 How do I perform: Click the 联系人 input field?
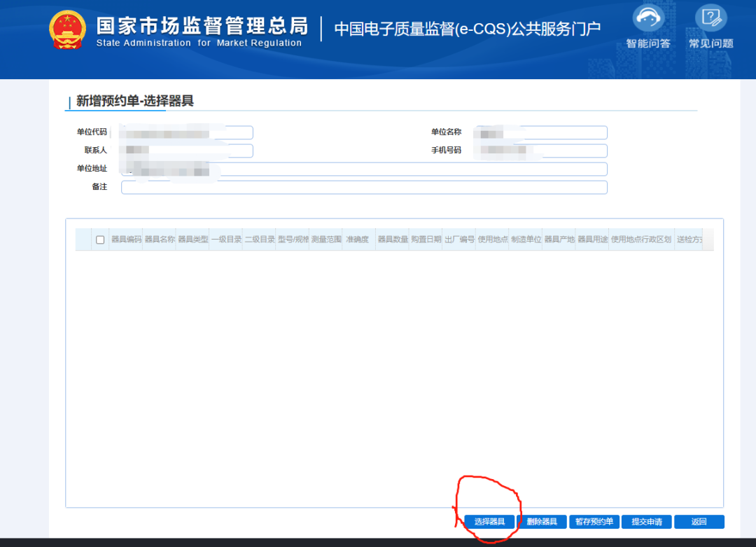pyautogui.click(x=185, y=151)
